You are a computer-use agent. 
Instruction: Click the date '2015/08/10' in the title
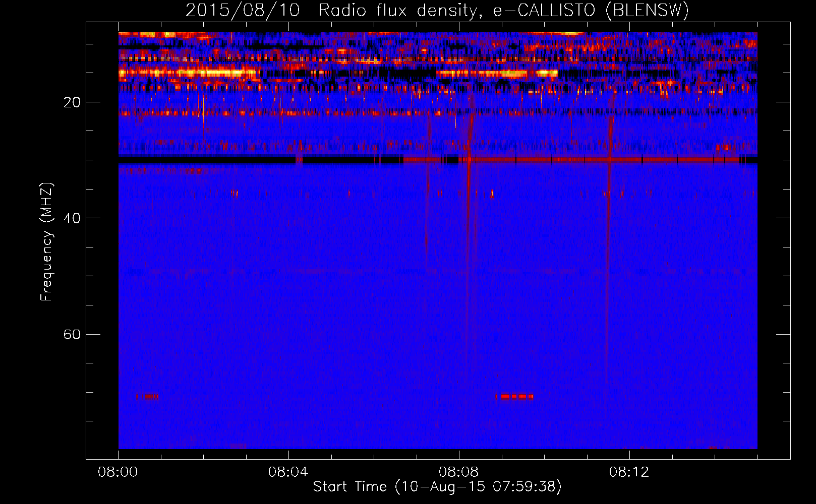pos(243,11)
